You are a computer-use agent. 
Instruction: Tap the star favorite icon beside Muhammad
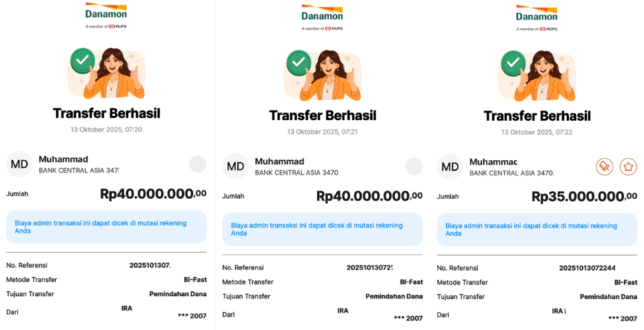tap(628, 166)
